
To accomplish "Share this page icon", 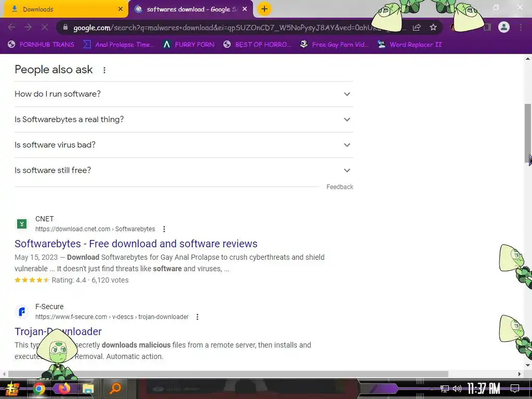I will 417,28.
